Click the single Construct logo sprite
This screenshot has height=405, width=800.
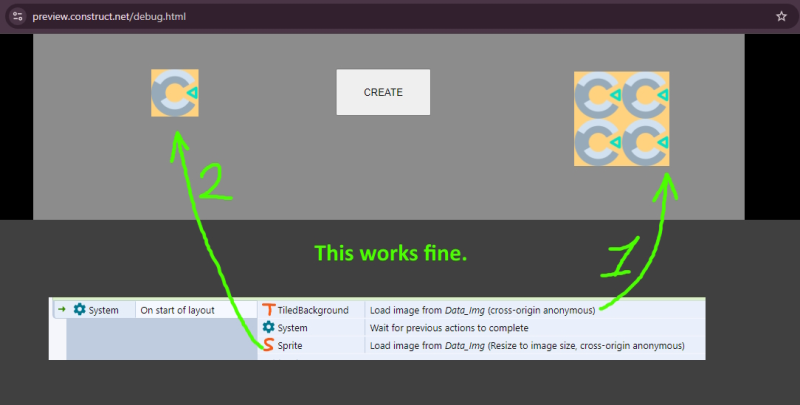point(175,93)
